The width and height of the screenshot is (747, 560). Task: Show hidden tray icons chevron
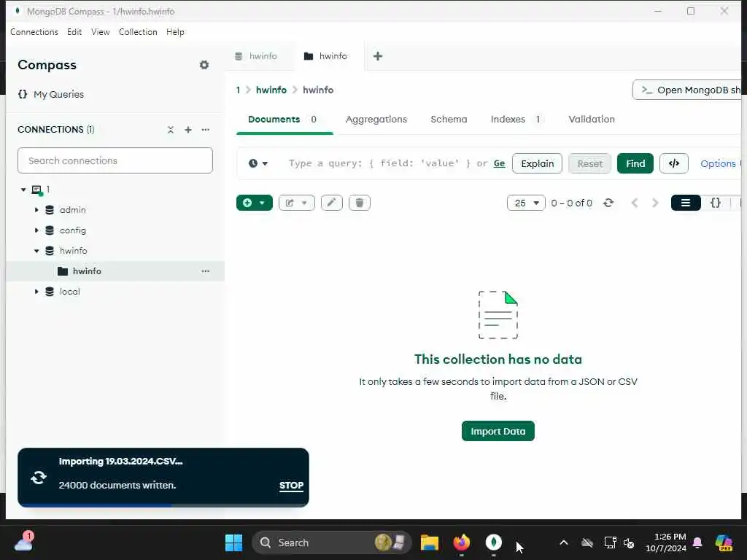pyautogui.click(x=564, y=542)
